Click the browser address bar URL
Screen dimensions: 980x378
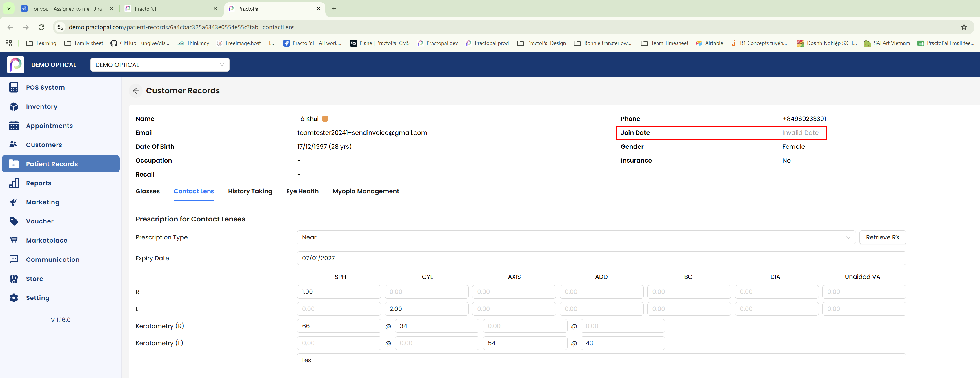coord(181,27)
